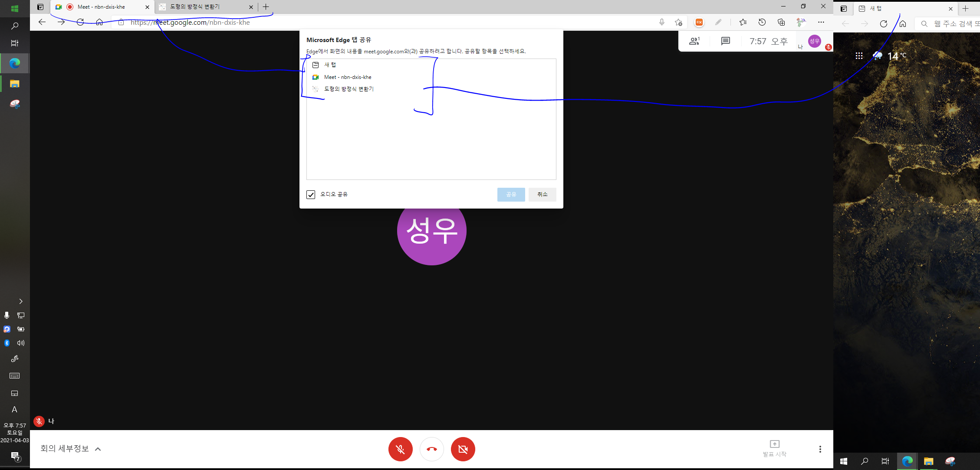Select the new tab entry to share

pyautogui.click(x=330, y=65)
